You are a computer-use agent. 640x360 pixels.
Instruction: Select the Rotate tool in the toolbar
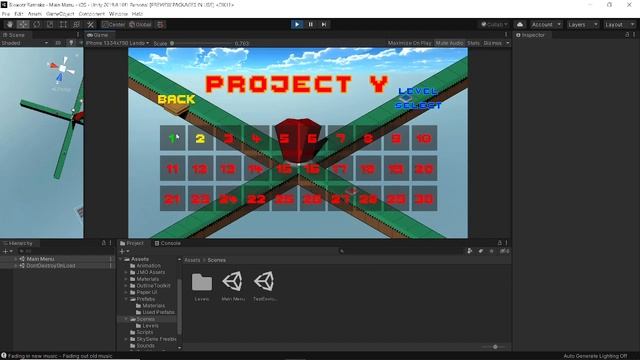click(36, 24)
